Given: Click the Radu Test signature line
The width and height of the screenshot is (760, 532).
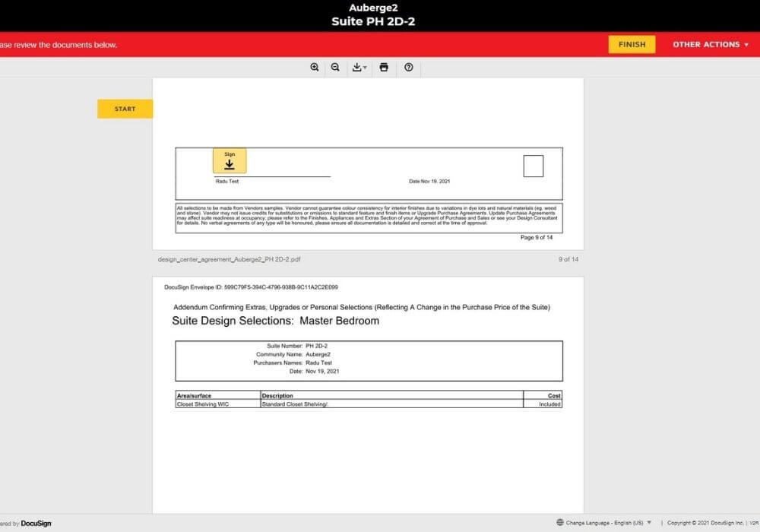Looking at the screenshot, I should [x=272, y=178].
